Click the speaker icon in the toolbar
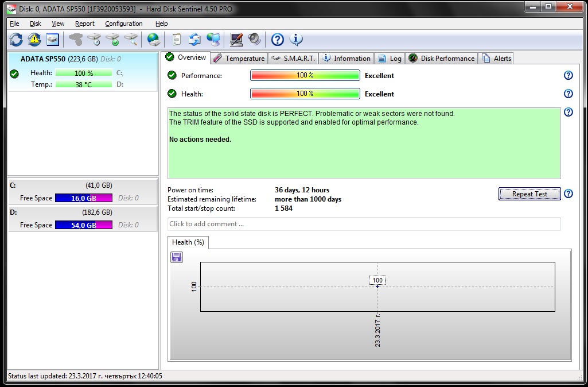The width and height of the screenshot is (588, 387). tap(255, 39)
